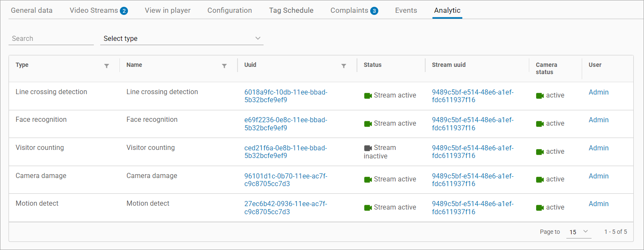Click the Search input field

[51, 38]
